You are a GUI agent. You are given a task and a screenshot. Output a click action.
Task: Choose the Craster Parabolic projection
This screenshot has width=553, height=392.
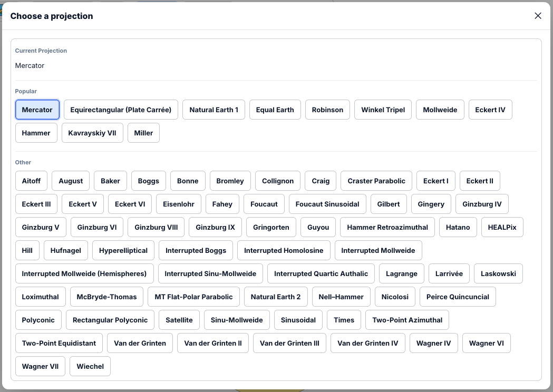click(x=376, y=181)
